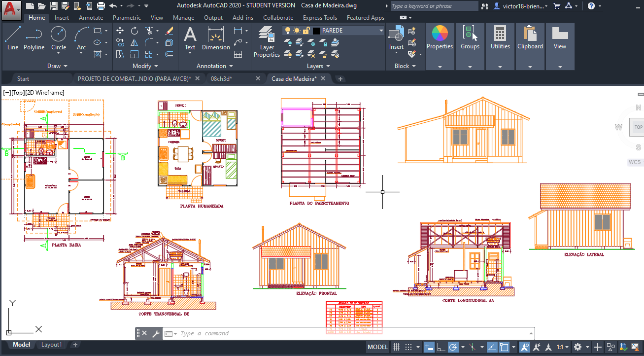Switch to the Layout1 layout

click(51, 344)
